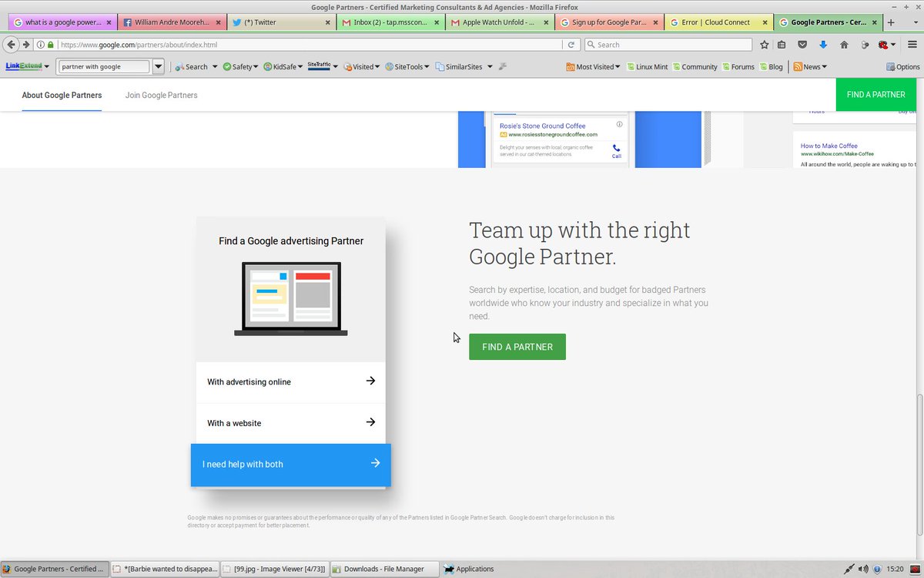Click the Firefox Search input field

pos(668,45)
